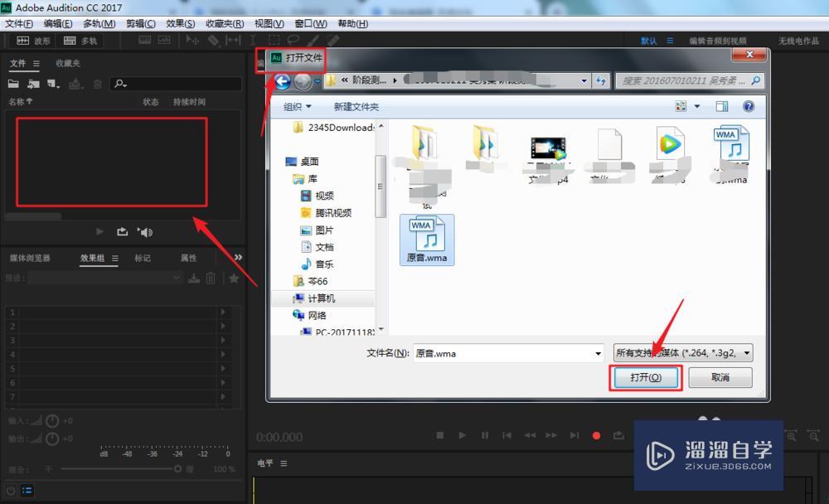Click the Help question mark icon

point(748,106)
